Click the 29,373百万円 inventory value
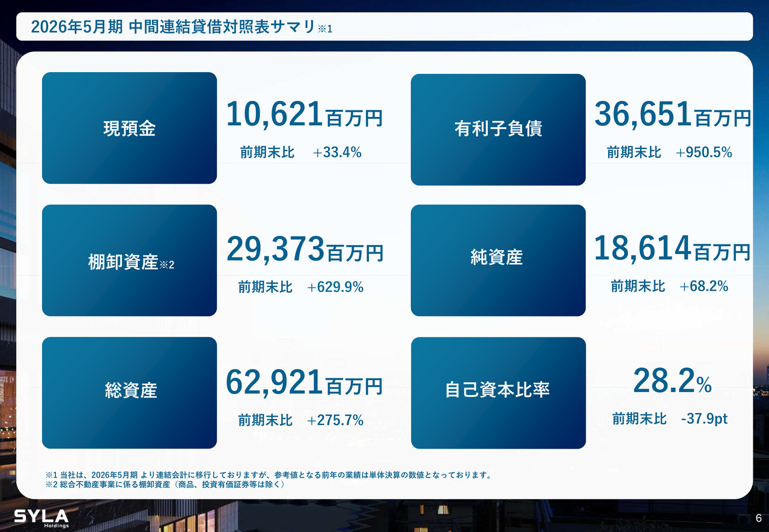Viewport: 769px width, 532px height. 304,249
